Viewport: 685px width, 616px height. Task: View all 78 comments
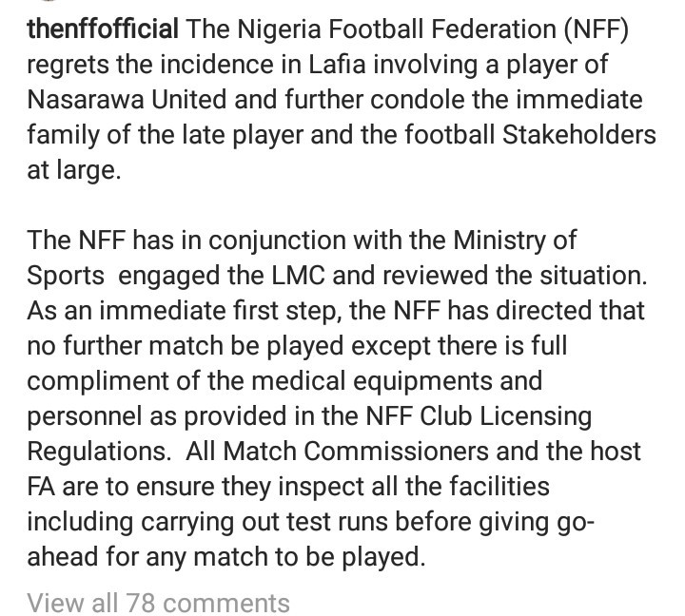pyautogui.click(x=158, y=603)
